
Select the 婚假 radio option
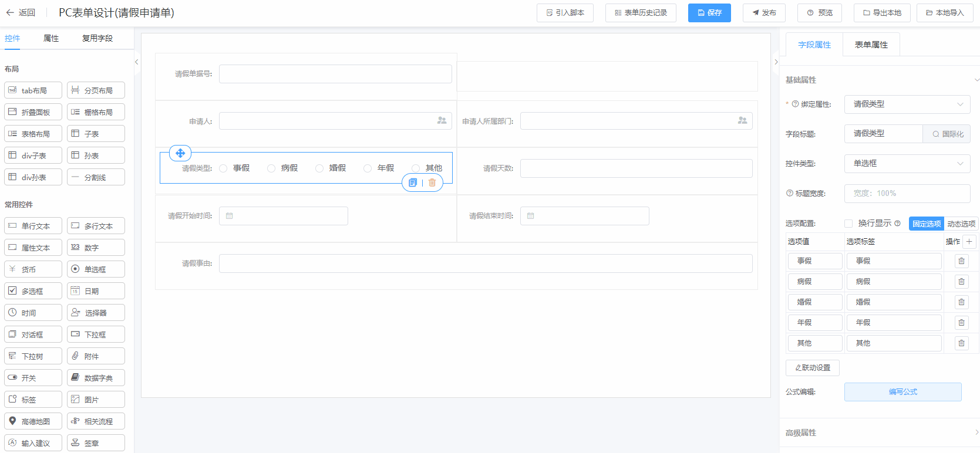coord(319,168)
